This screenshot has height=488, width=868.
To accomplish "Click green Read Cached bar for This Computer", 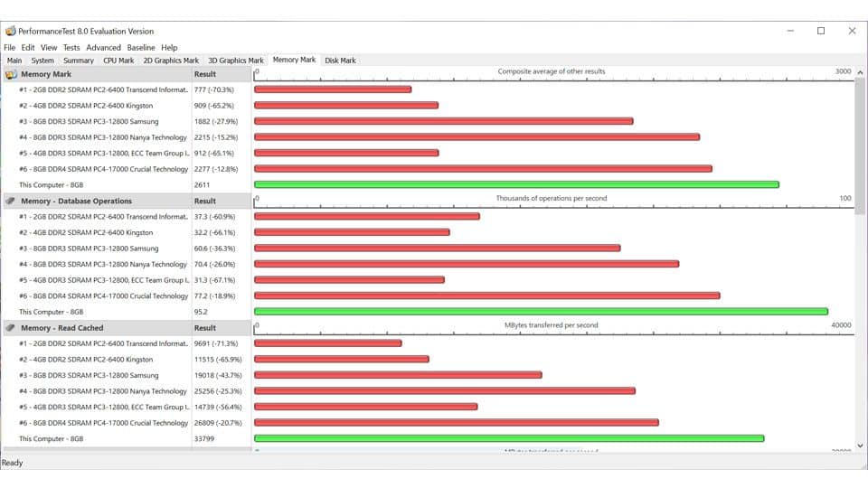I will click(x=509, y=438).
